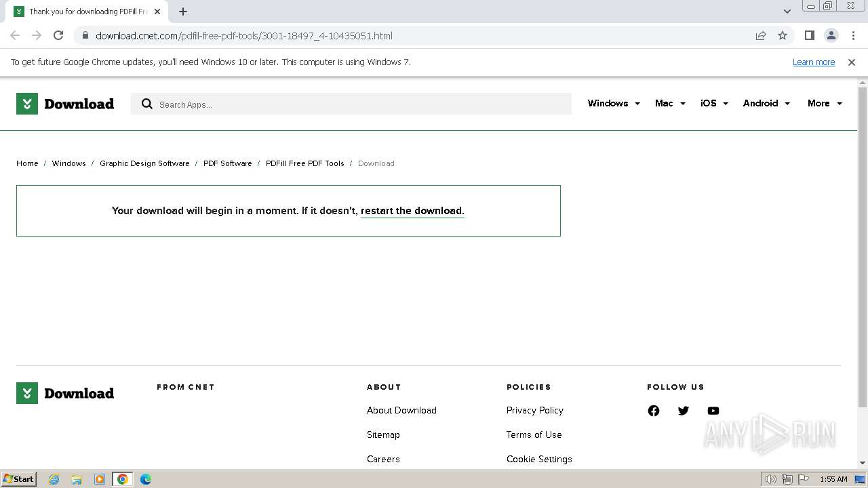Open the Facebook follow icon
868x488 pixels.
[654, 411]
